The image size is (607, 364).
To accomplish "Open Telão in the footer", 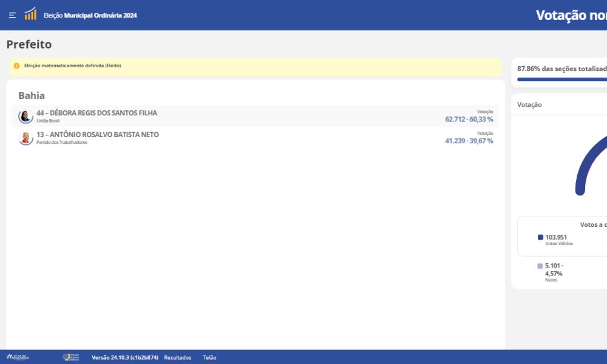I will pyautogui.click(x=209, y=357).
